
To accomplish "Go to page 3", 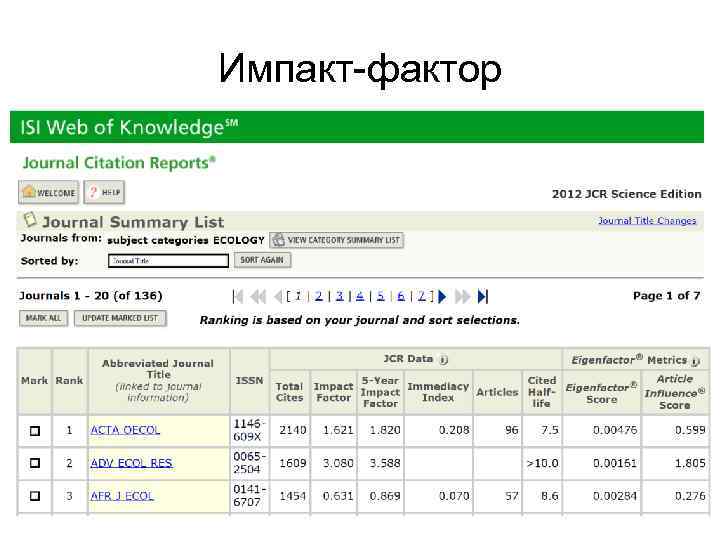I will point(339,296).
